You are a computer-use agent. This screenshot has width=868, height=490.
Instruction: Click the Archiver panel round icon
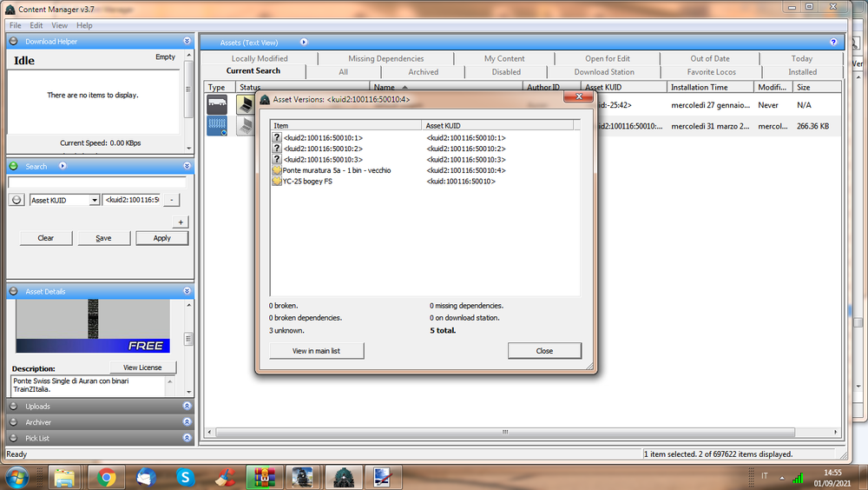click(x=14, y=422)
